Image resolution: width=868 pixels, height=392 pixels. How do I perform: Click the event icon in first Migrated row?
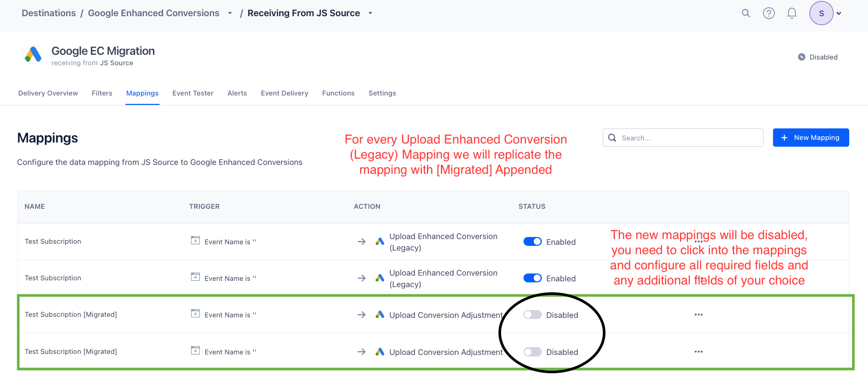195,313
